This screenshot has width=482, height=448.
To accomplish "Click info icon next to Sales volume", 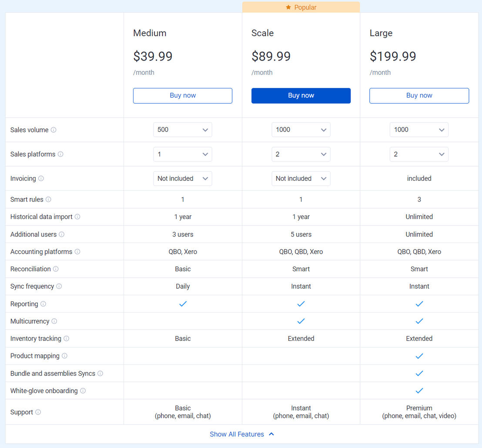I will (54, 130).
